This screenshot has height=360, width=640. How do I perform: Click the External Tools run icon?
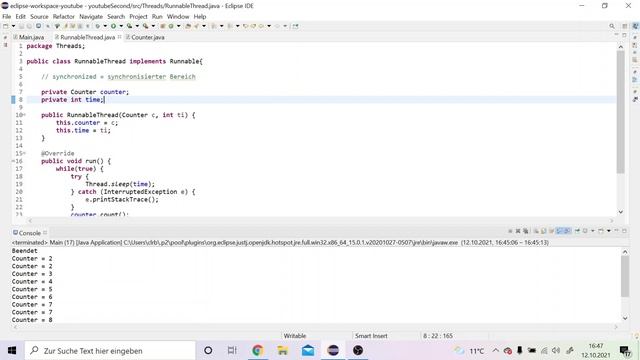pos(145,26)
